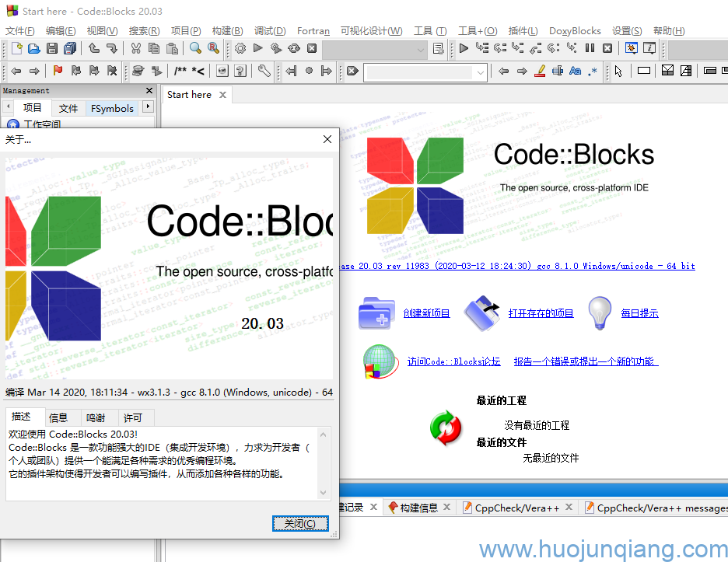This screenshot has height=562, width=728.
Task: Open the Debugging windows dropdown icon
Action: click(x=631, y=48)
